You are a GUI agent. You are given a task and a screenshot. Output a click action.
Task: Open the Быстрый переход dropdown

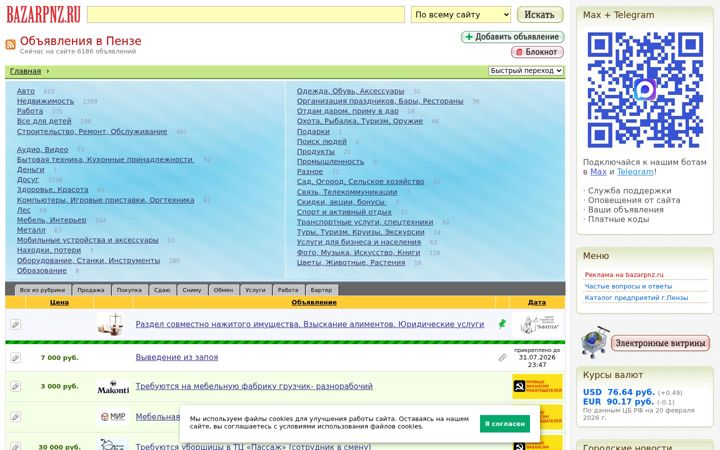pos(526,71)
